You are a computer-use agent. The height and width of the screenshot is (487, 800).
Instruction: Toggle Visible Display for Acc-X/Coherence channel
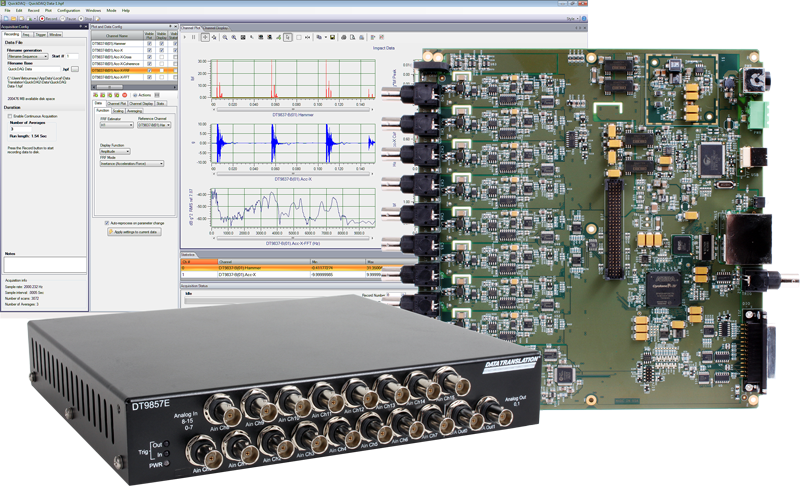pyautogui.click(x=162, y=64)
